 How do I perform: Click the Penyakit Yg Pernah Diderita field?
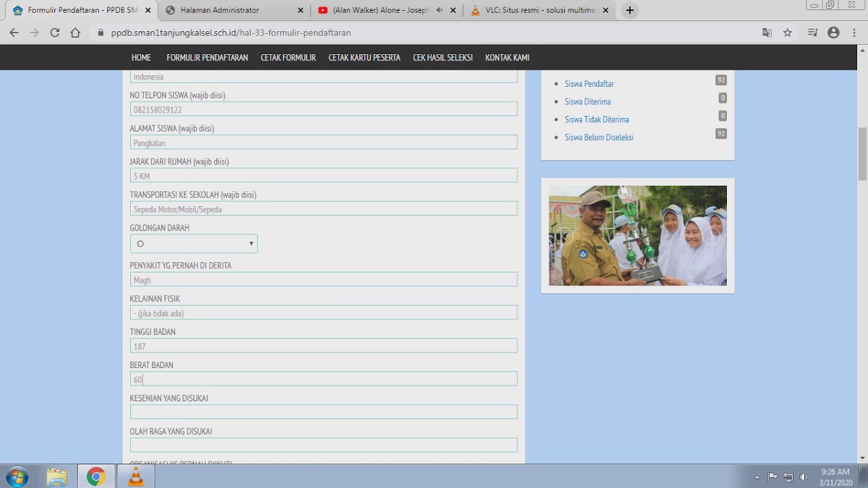[323, 279]
